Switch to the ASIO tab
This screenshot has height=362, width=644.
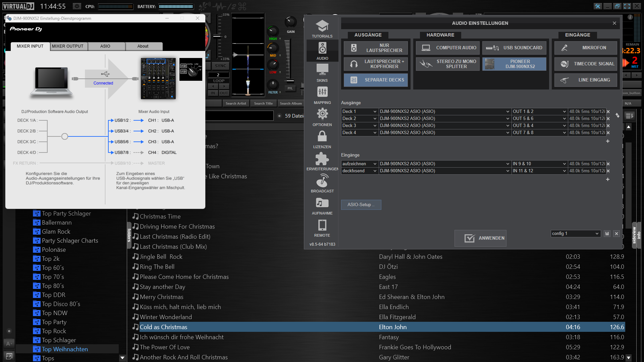tap(107, 46)
